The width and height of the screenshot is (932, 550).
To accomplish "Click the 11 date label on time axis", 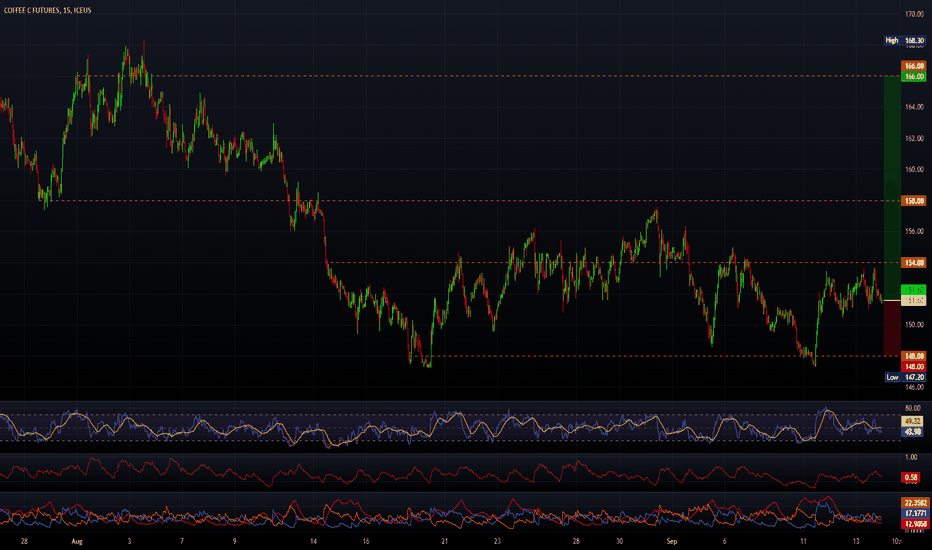I will pos(803,541).
